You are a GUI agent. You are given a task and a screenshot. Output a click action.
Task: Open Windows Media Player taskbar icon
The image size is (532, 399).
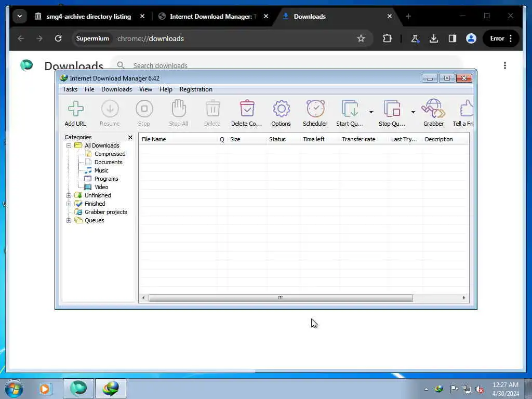(45, 389)
